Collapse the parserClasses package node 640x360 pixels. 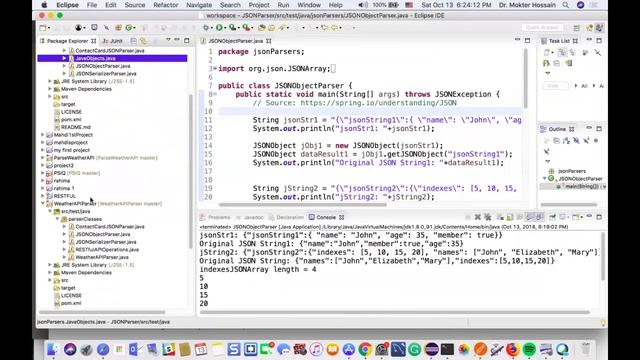(58, 219)
